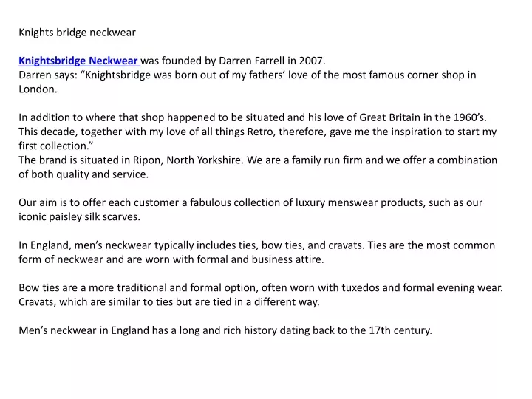Click the text 'Great Britain in the 1960's'

421,117
